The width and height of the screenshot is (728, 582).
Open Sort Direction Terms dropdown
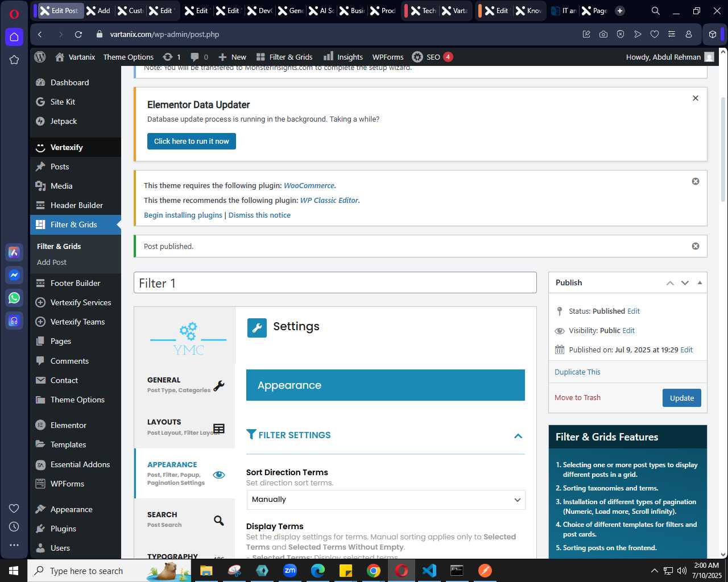386,500
